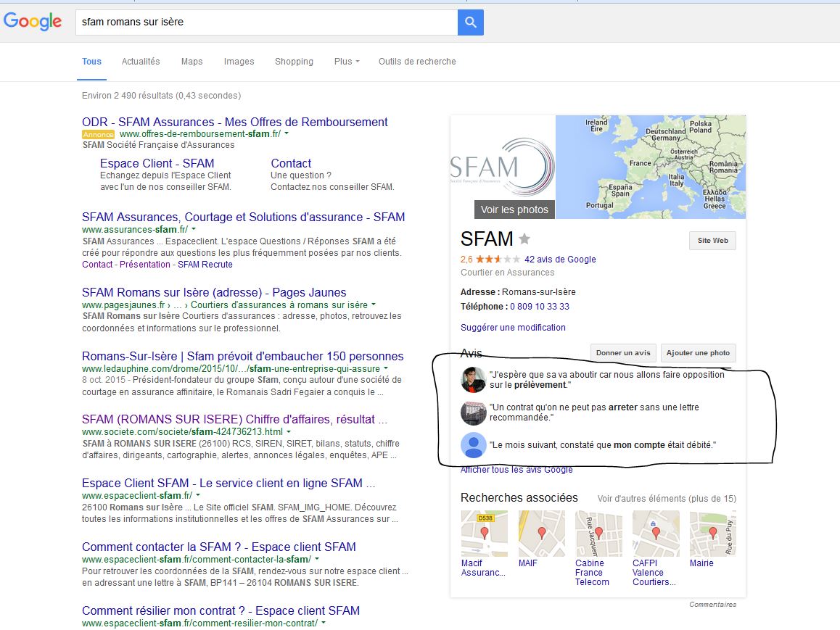
Task: Open Suggérer une modification link
Action: tap(513, 328)
